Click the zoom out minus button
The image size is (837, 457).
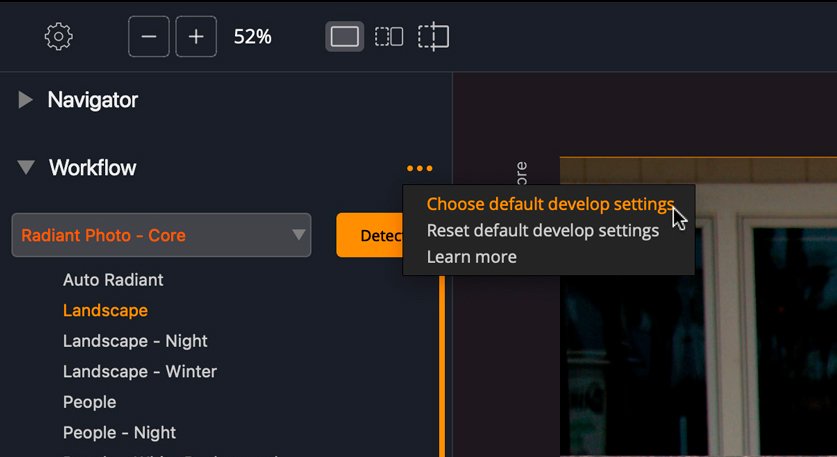(149, 37)
